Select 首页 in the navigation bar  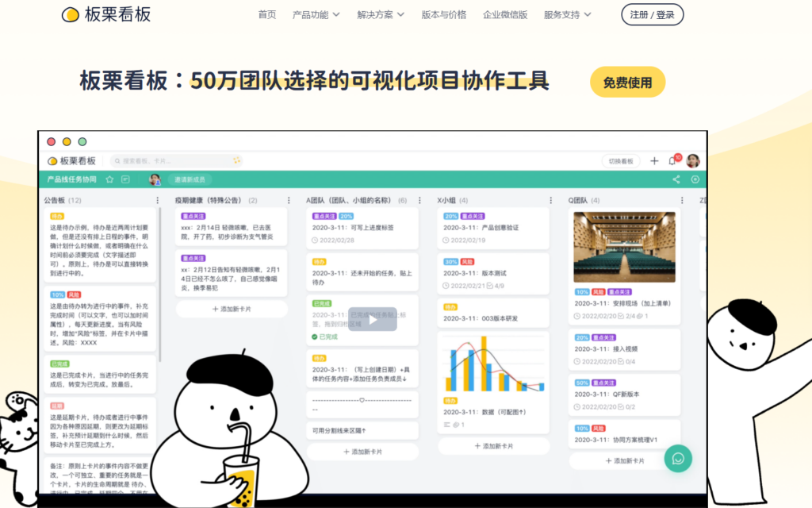[267, 13]
